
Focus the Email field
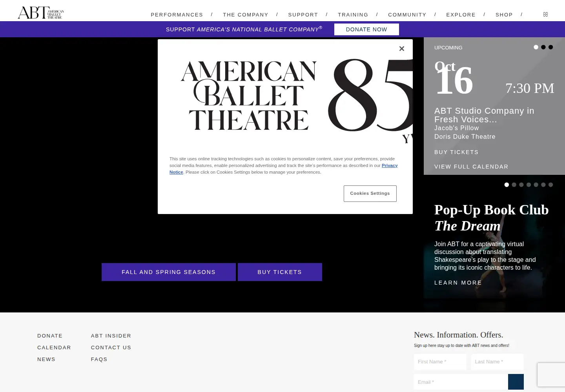(x=461, y=382)
